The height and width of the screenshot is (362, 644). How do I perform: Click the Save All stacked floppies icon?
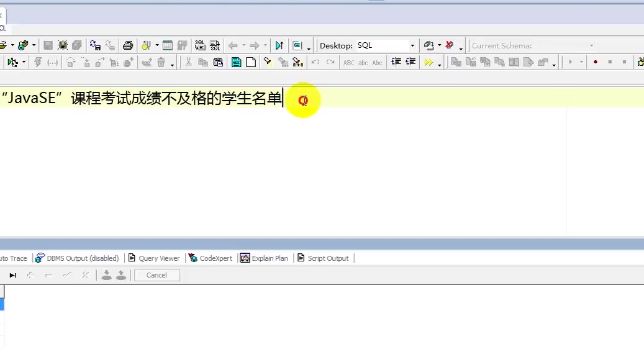(77, 45)
